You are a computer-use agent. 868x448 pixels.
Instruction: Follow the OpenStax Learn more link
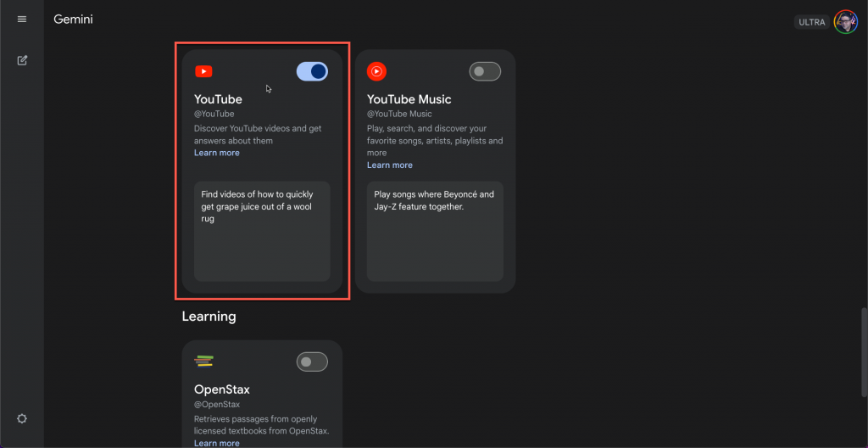(x=217, y=443)
